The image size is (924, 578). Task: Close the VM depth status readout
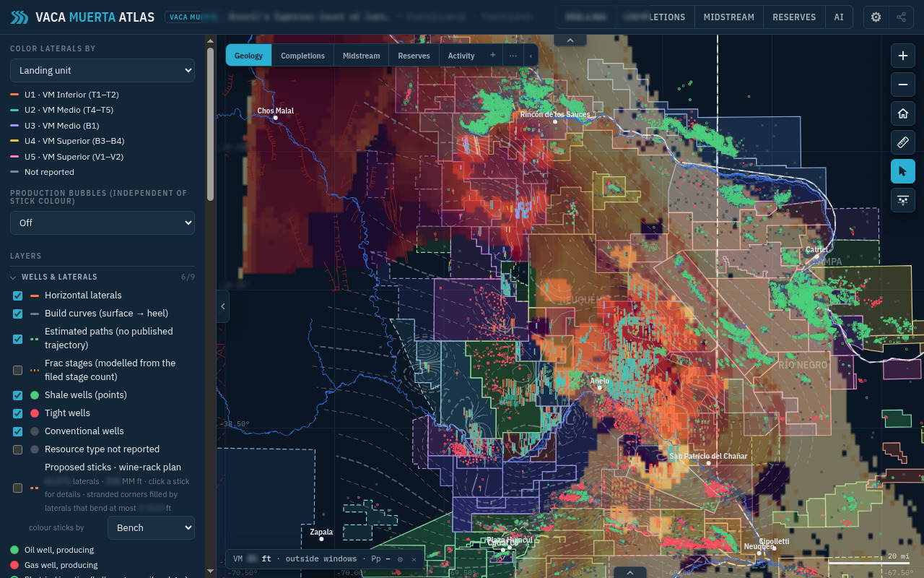(414, 559)
